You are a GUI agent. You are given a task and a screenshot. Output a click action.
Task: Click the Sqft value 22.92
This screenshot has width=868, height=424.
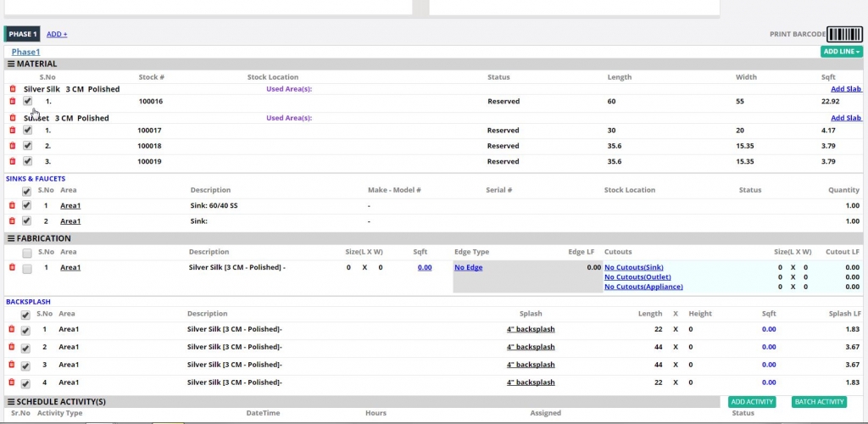tap(831, 101)
